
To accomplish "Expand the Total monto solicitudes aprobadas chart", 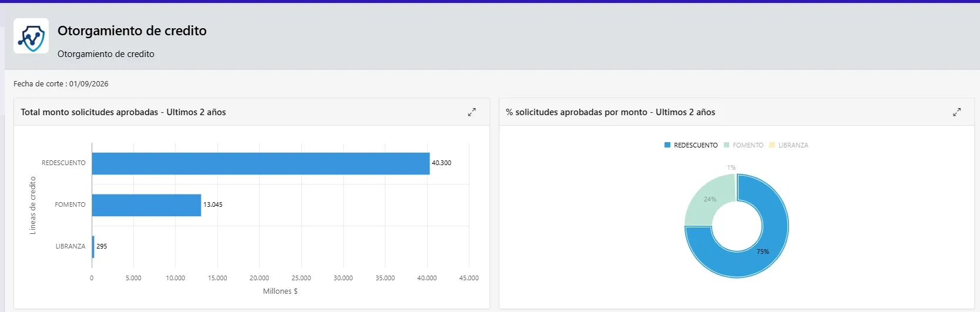I will 472,112.
